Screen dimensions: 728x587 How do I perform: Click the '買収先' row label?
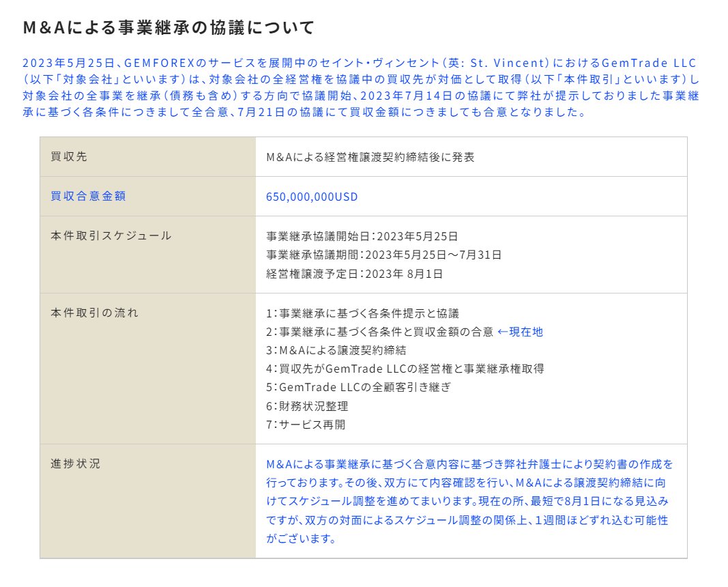(x=69, y=156)
